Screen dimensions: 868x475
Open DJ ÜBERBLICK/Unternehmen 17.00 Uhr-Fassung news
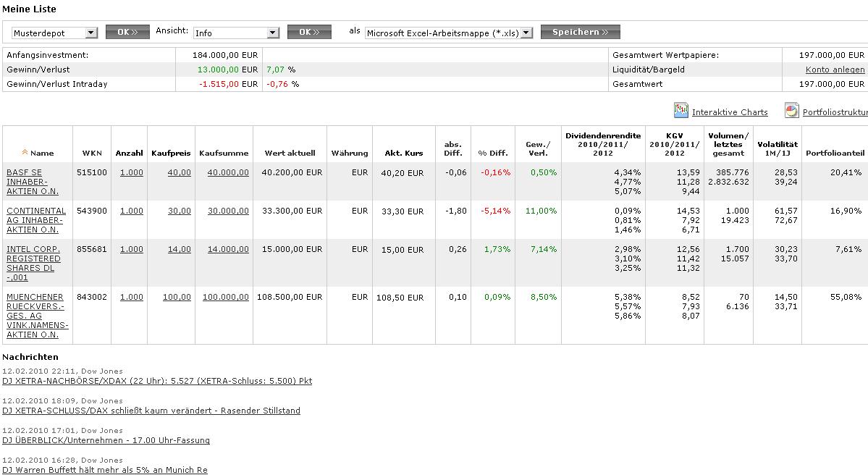tap(106, 440)
